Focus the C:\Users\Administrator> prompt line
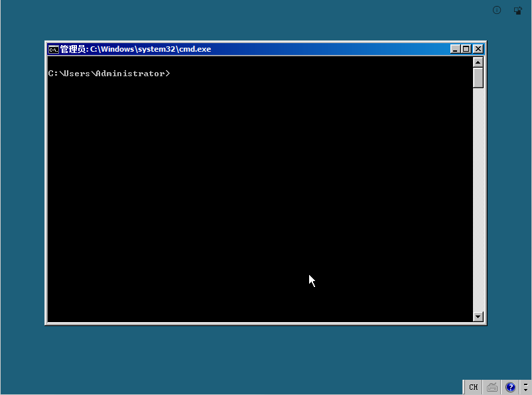Image resolution: width=532 pixels, height=395 pixels. [x=109, y=74]
